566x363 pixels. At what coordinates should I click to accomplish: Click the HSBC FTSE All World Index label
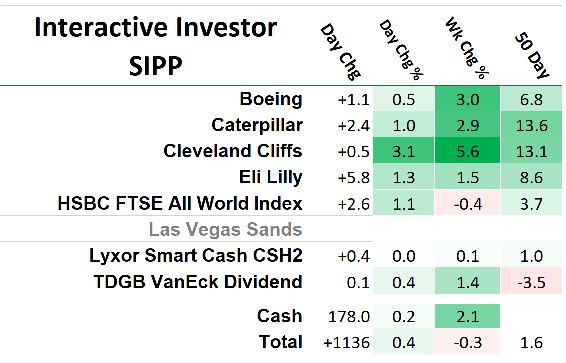[x=180, y=203]
